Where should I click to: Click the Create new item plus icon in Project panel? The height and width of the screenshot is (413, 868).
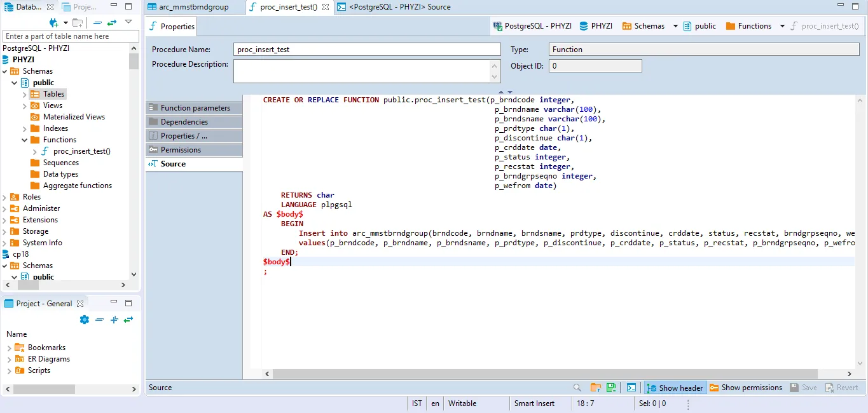114,320
